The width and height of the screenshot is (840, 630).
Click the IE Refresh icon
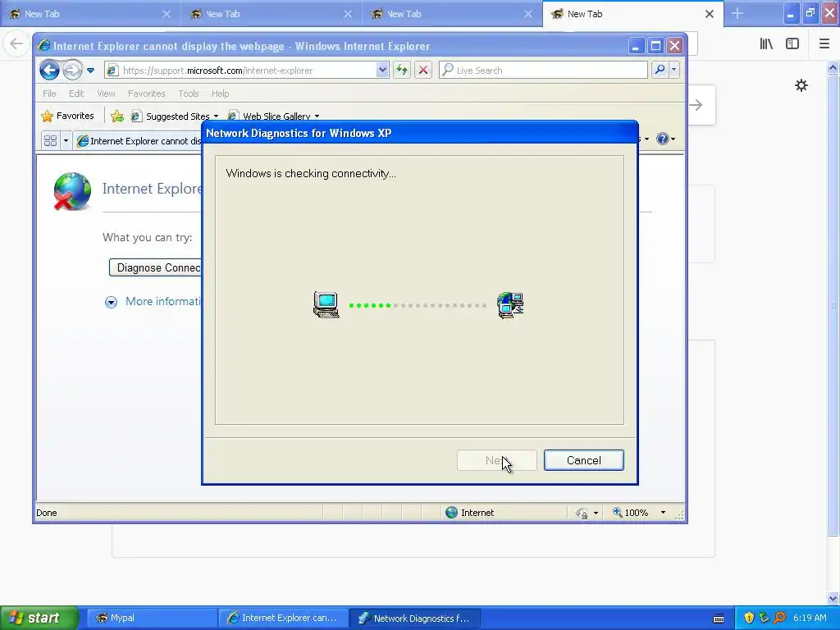402,71
